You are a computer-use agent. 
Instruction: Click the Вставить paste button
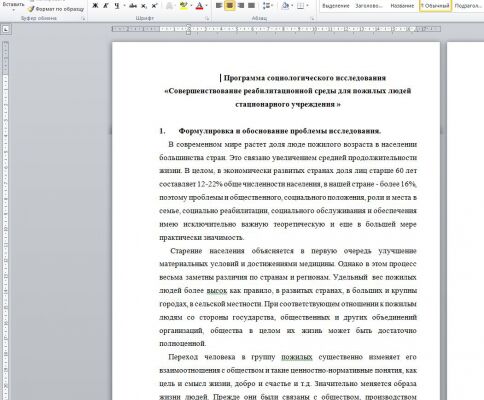pyautogui.click(x=13, y=4)
